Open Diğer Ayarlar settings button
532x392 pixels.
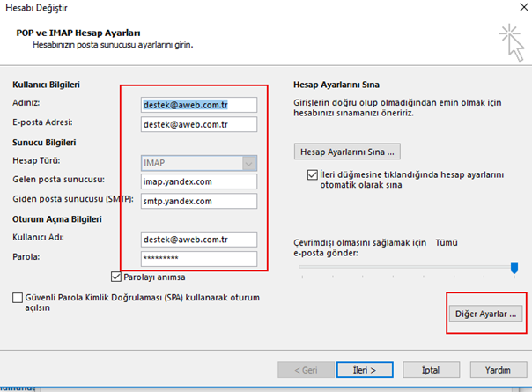click(x=485, y=314)
